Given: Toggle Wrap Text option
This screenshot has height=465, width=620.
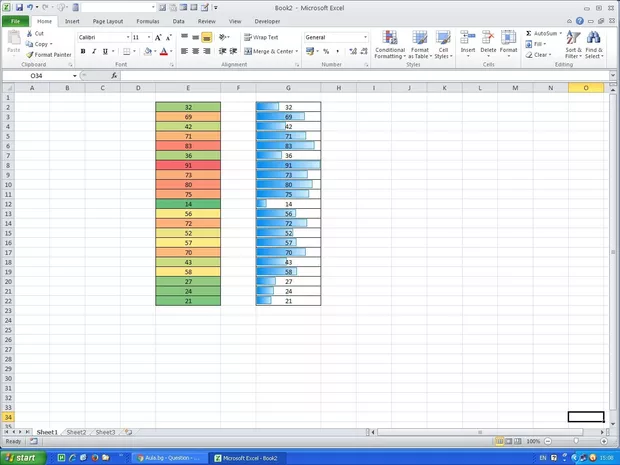Looking at the screenshot, I should 260,37.
